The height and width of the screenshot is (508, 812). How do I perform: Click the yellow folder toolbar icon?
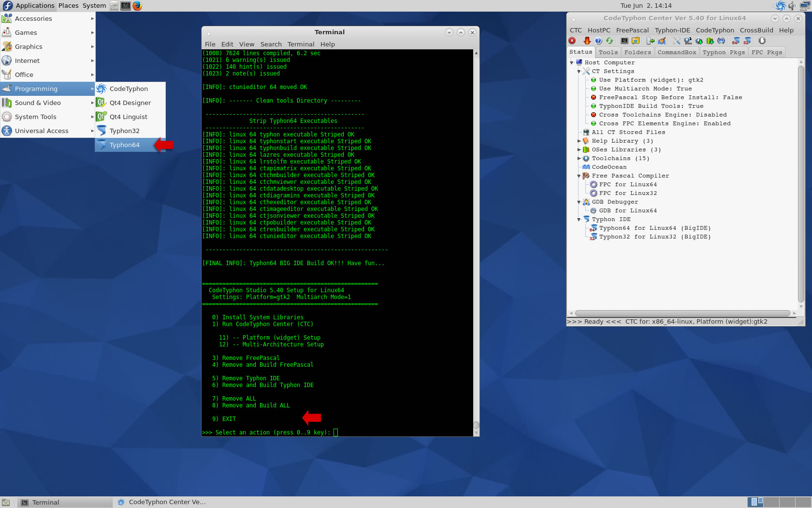pyautogui.click(x=636, y=41)
